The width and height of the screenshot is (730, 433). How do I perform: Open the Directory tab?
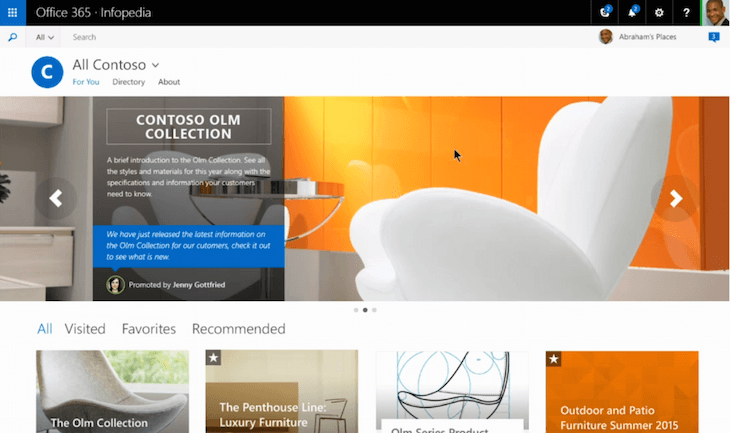(128, 82)
